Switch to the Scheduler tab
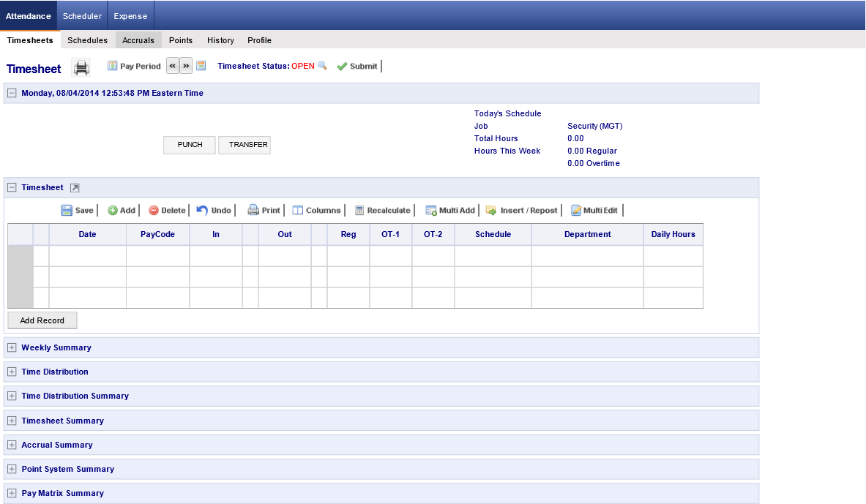Screen dimensions: 866x504 tap(82, 16)
